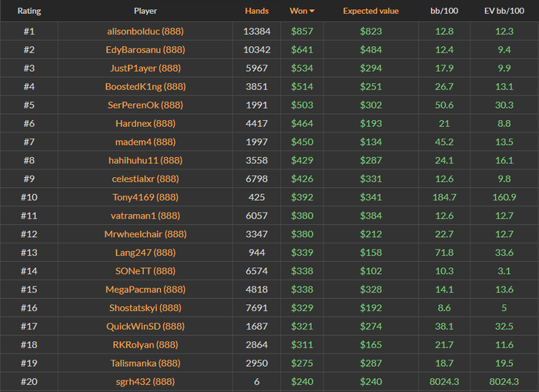This screenshot has width=539, height=392.
Task: Click Hardnex (888) player link
Action: [145, 123]
